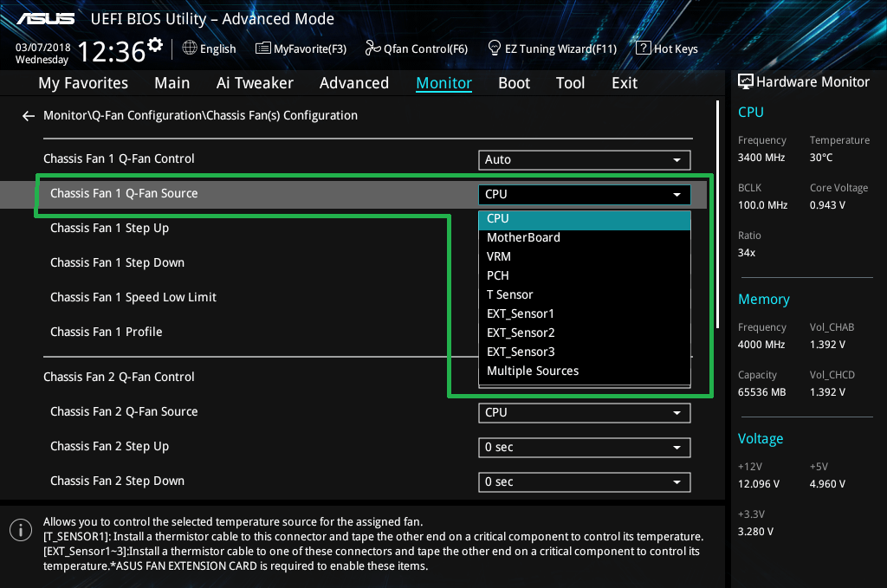Choose VRM in source list

[x=585, y=257]
